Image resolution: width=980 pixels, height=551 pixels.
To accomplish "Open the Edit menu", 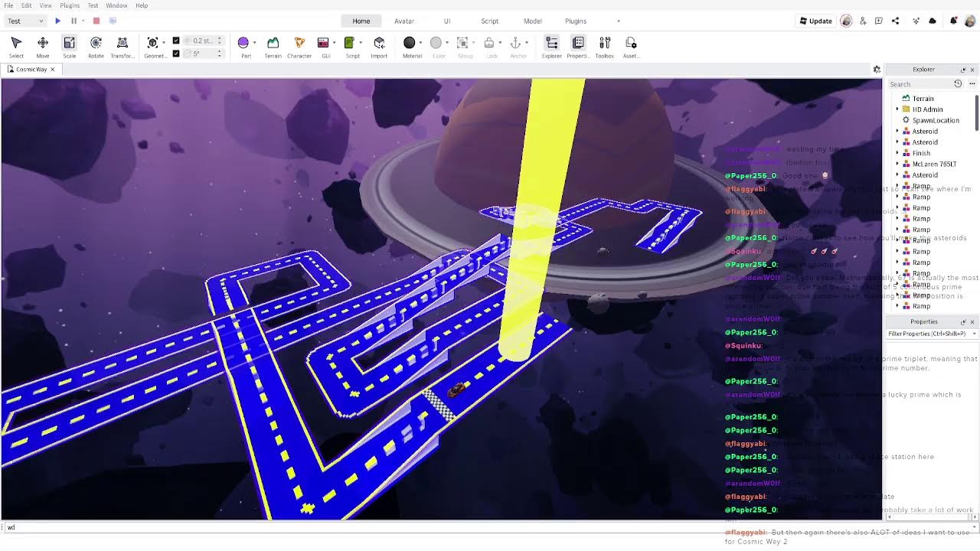I will click(27, 5).
